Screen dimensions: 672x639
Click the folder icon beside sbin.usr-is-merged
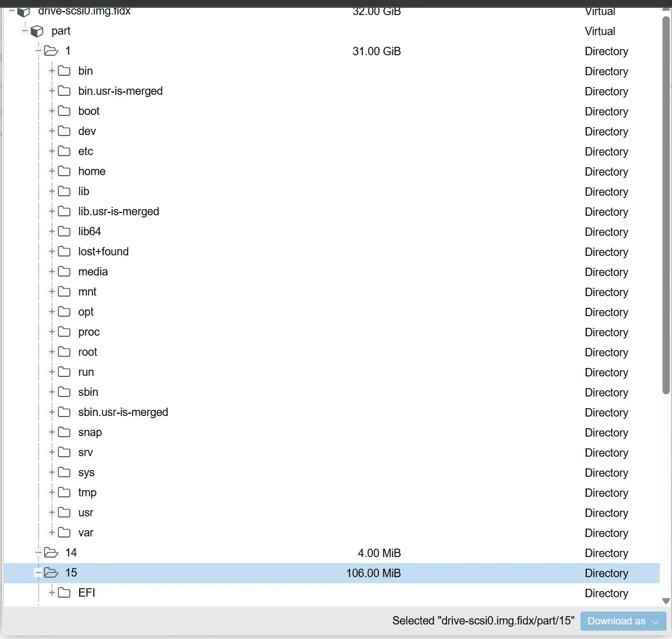64,412
